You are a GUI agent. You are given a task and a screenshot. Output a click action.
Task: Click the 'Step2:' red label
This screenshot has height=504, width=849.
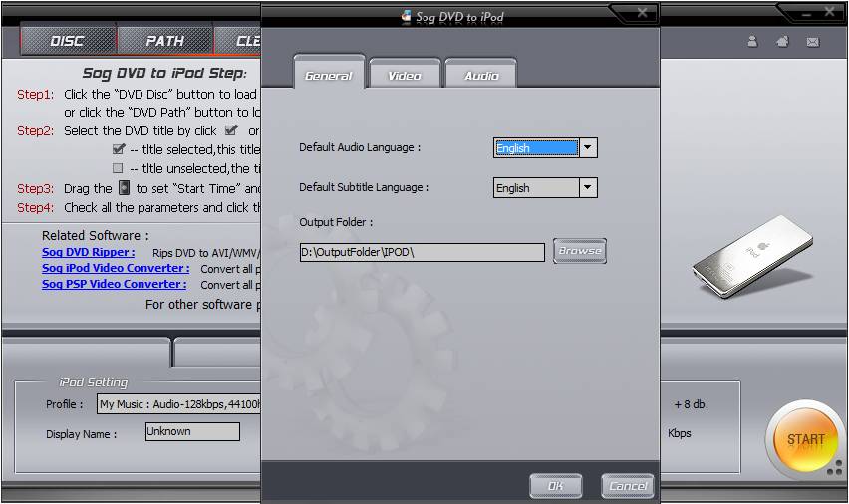[35, 131]
